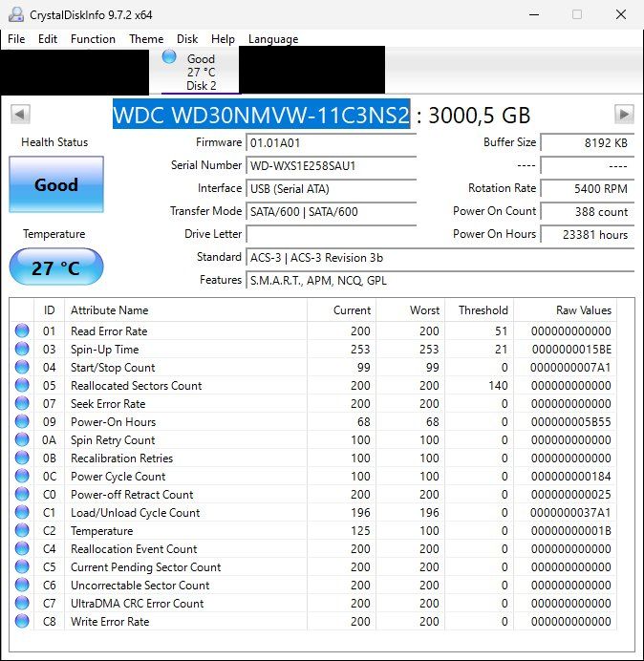Click the Good health status button

click(x=56, y=184)
